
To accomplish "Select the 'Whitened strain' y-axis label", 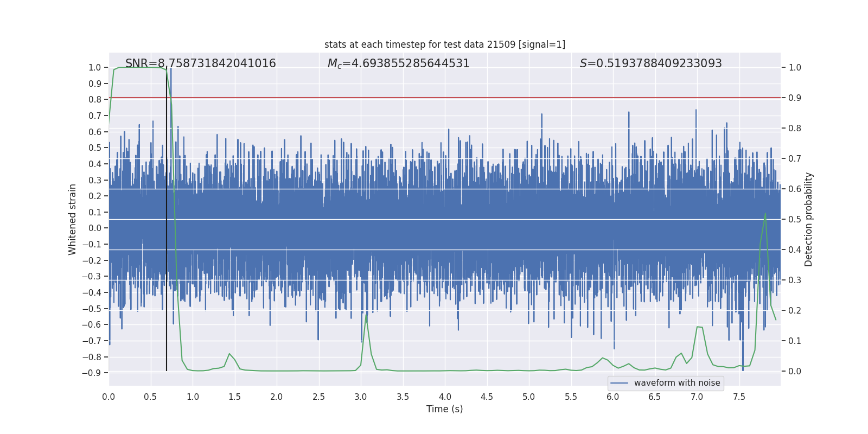I will click(73, 219).
